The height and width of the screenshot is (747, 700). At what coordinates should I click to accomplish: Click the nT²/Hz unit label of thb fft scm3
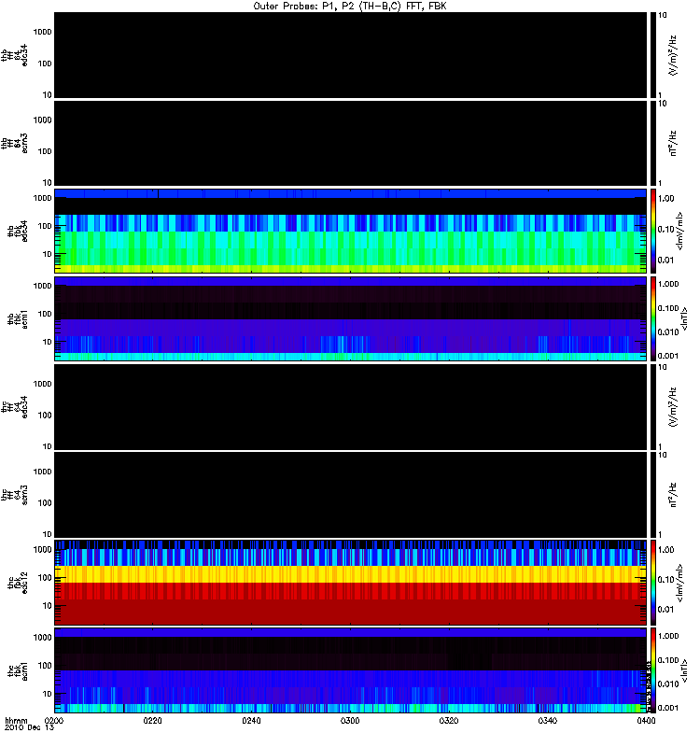coord(672,144)
